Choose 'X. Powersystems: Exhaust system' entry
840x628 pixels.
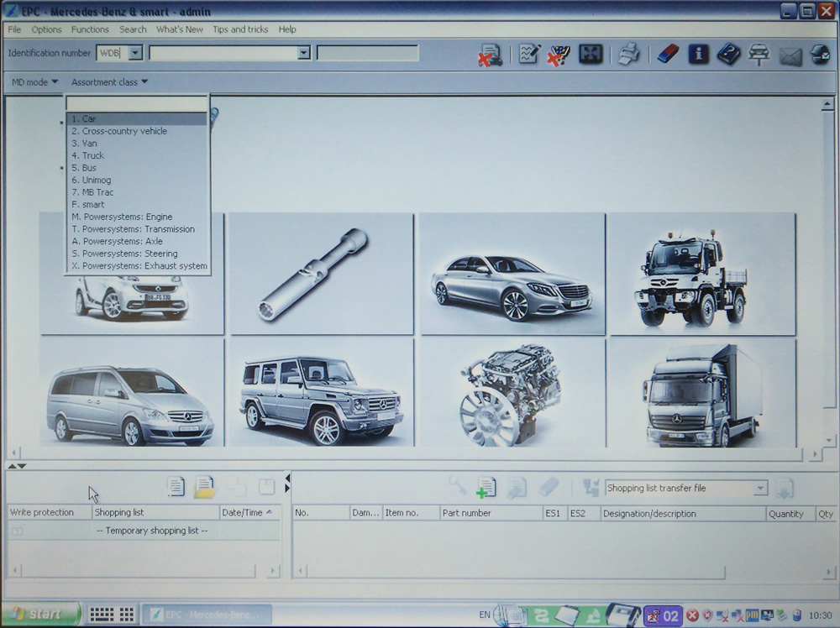pyautogui.click(x=137, y=266)
